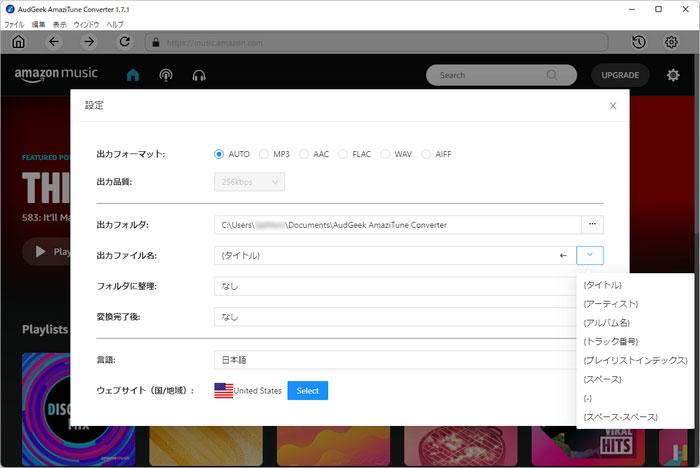Click the output folder path field
The height and width of the screenshot is (468, 700).
click(398, 225)
